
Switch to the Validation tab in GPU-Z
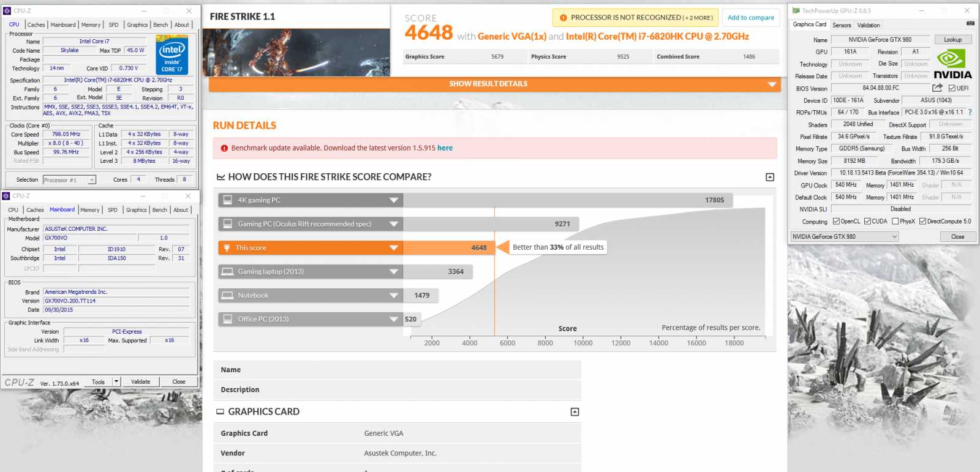click(x=869, y=25)
